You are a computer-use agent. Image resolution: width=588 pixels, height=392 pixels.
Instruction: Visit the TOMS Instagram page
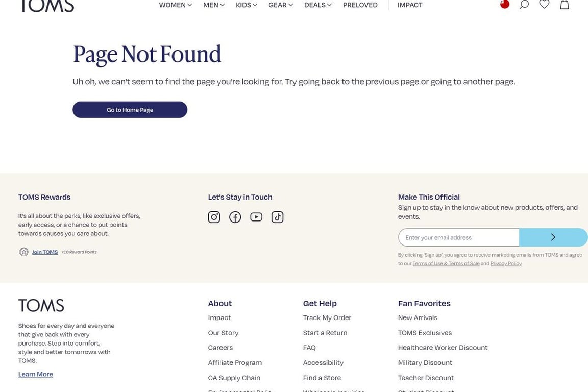[214, 217]
